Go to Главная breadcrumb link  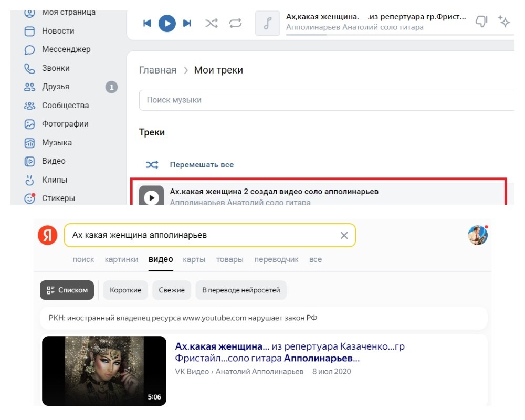[157, 70]
